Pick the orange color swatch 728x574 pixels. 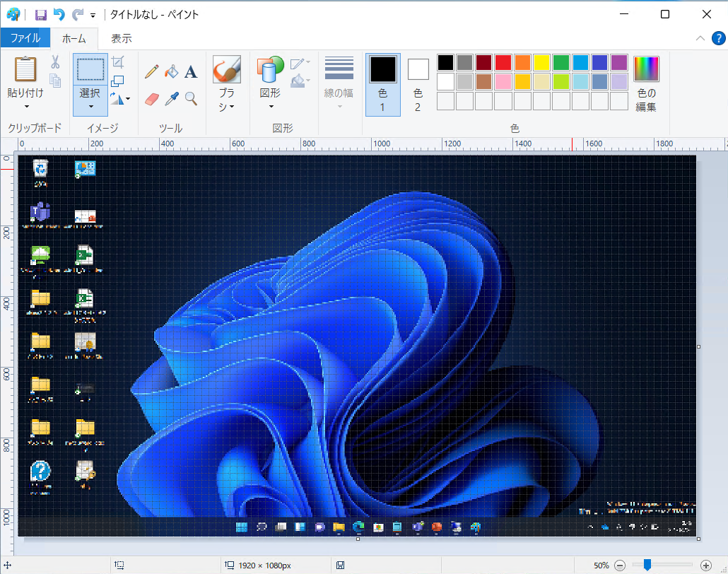coord(522,62)
